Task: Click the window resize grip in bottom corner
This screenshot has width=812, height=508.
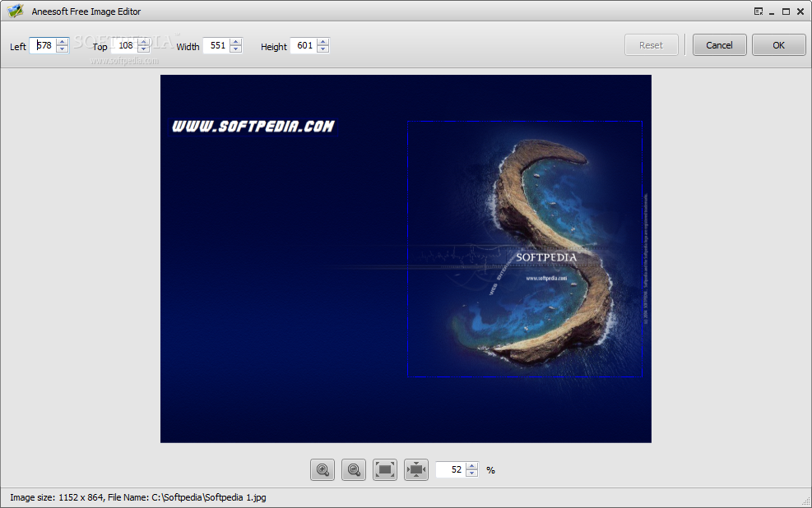Action: [x=806, y=501]
